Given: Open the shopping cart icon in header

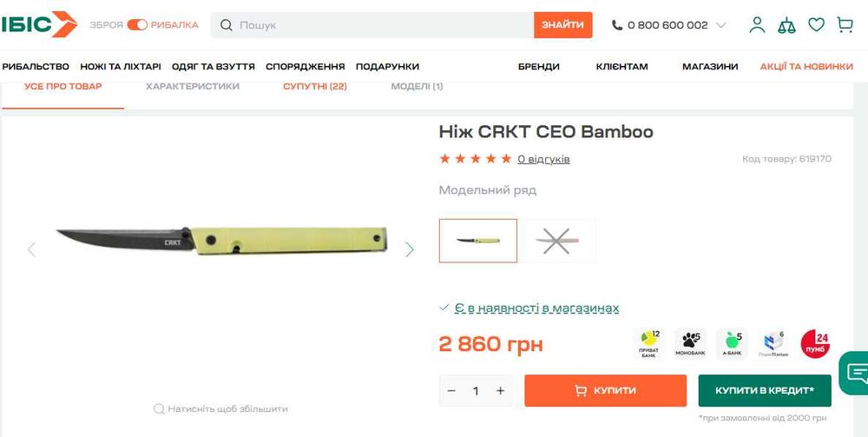Looking at the screenshot, I should 845,25.
